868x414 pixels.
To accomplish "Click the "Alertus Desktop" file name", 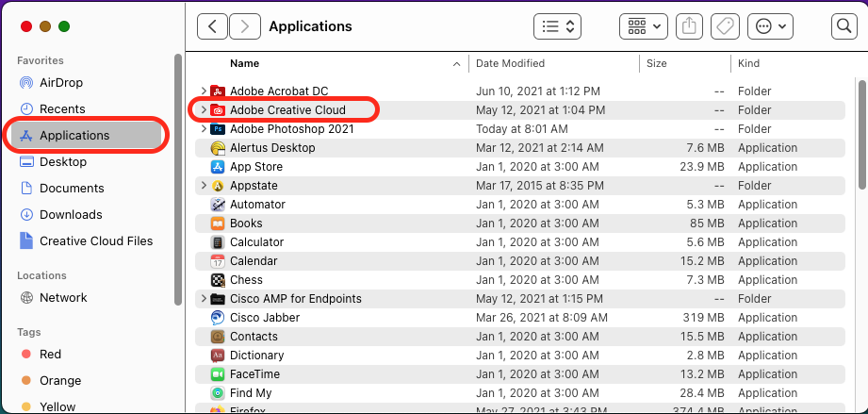I will (x=272, y=148).
